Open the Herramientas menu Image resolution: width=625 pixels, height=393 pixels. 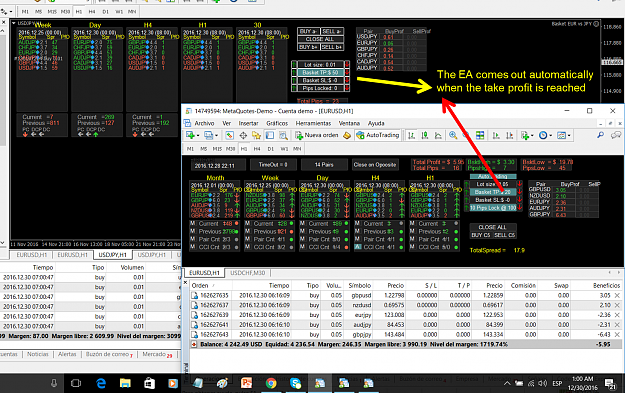tap(313, 124)
